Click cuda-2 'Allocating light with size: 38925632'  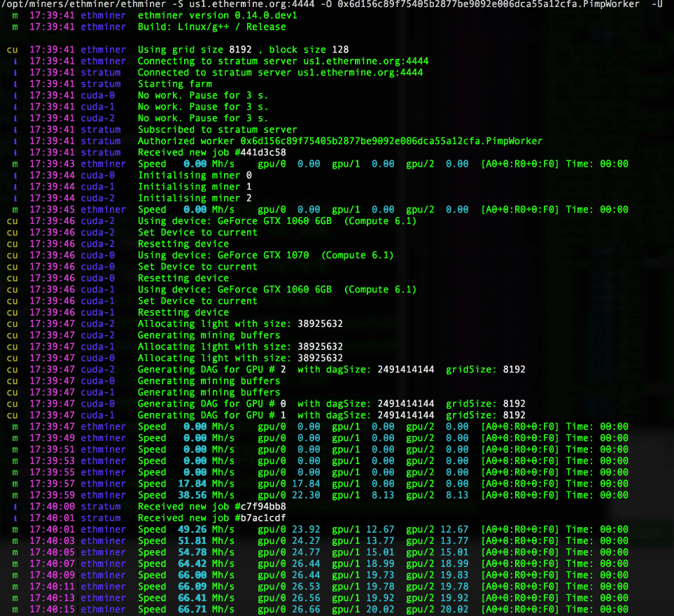(x=240, y=323)
